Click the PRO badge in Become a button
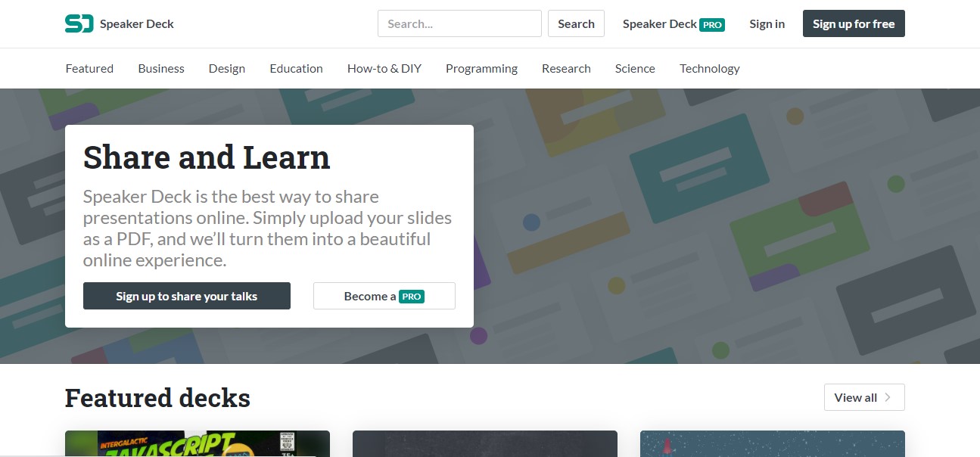Image resolution: width=980 pixels, height=457 pixels. click(412, 297)
